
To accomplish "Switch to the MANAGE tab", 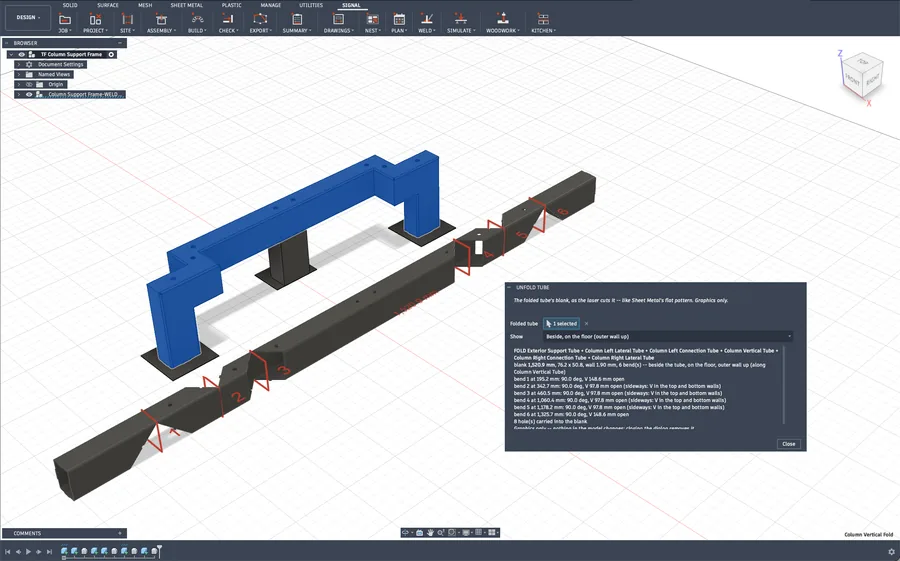I will pyautogui.click(x=270, y=5).
